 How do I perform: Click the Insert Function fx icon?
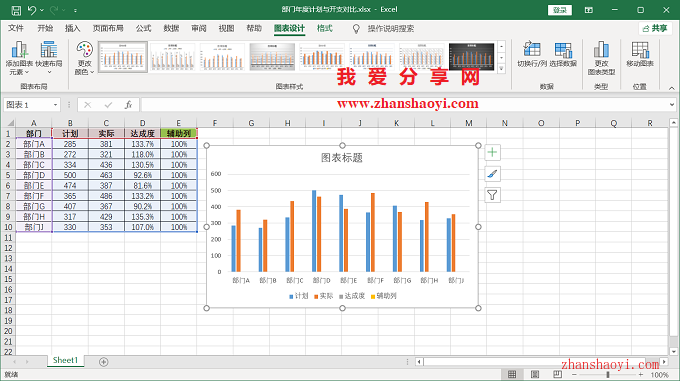[128, 105]
